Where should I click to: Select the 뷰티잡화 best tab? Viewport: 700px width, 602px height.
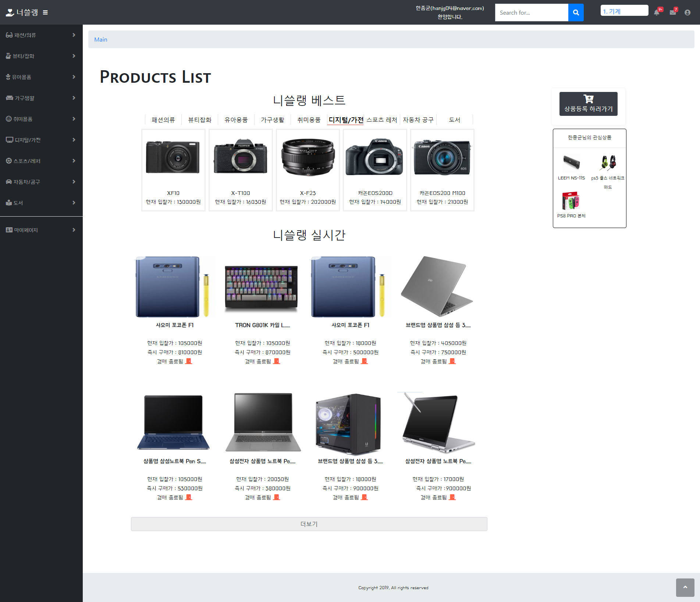[200, 120]
